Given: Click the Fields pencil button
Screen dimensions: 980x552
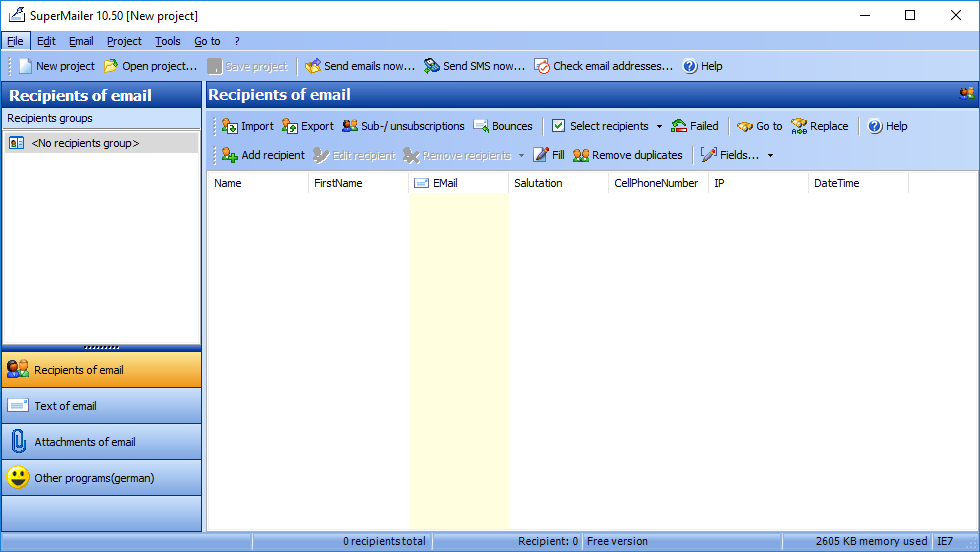Looking at the screenshot, I should tap(729, 155).
